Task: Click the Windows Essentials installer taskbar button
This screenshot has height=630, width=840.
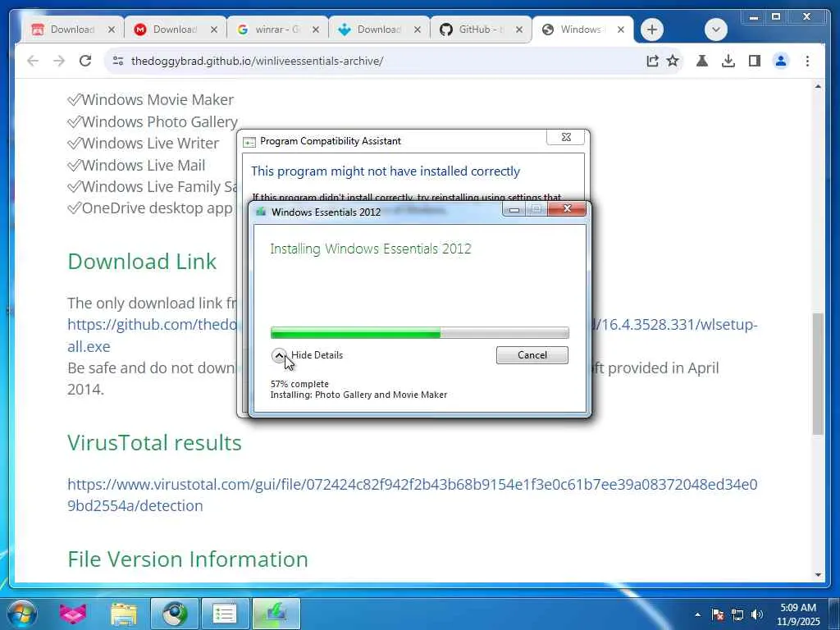Action: 276,614
